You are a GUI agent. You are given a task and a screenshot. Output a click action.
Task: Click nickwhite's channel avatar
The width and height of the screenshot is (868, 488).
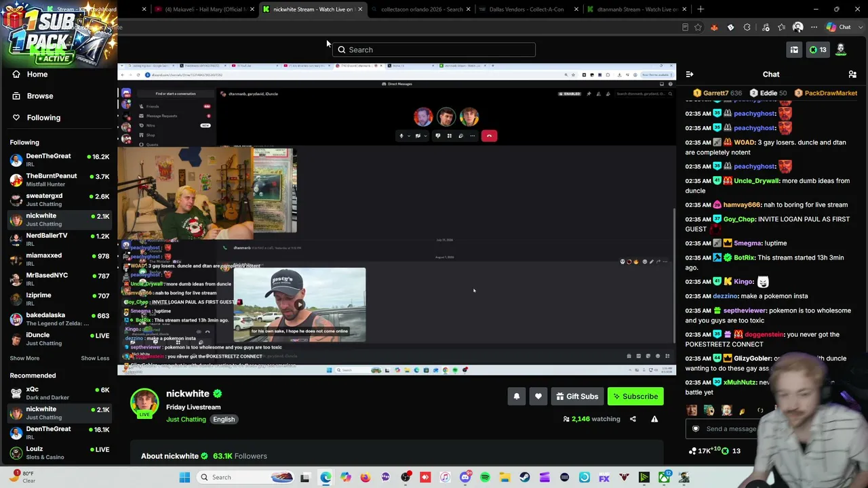pos(144,403)
